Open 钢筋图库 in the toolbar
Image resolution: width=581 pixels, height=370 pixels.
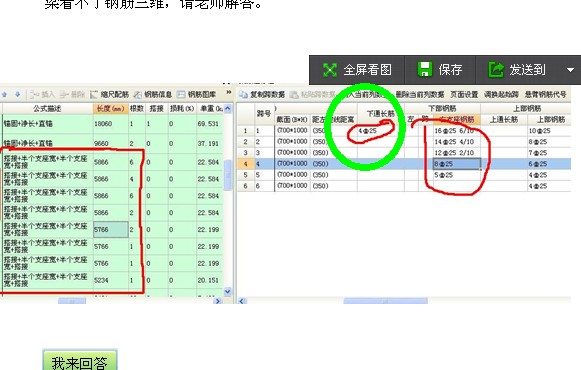click(x=196, y=94)
